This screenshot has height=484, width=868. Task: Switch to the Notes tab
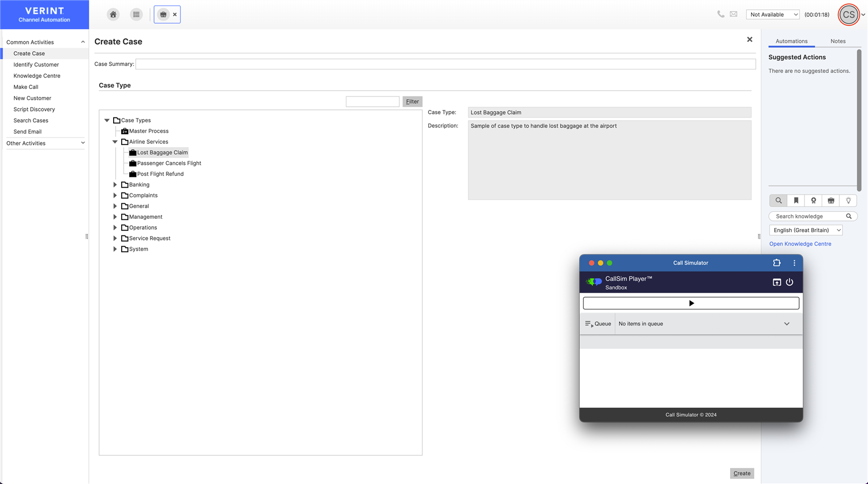coord(838,41)
